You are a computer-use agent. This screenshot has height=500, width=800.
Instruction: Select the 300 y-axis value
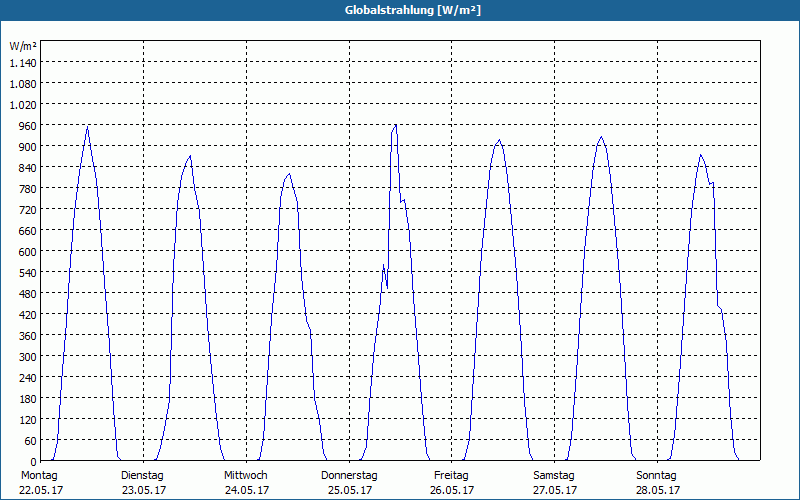click(28, 357)
